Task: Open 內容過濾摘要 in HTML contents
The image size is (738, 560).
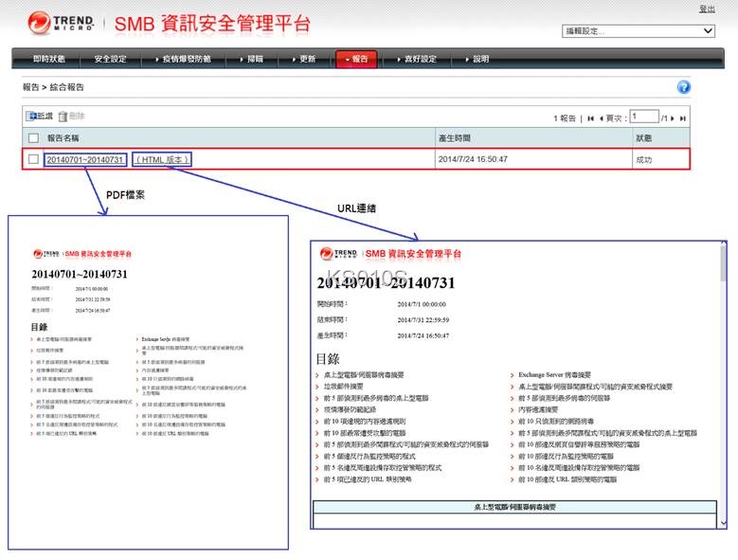Action: click(x=538, y=409)
